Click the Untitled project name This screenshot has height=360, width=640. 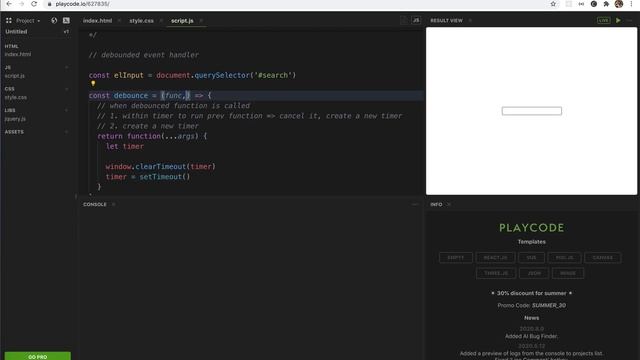tap(16, 31)
